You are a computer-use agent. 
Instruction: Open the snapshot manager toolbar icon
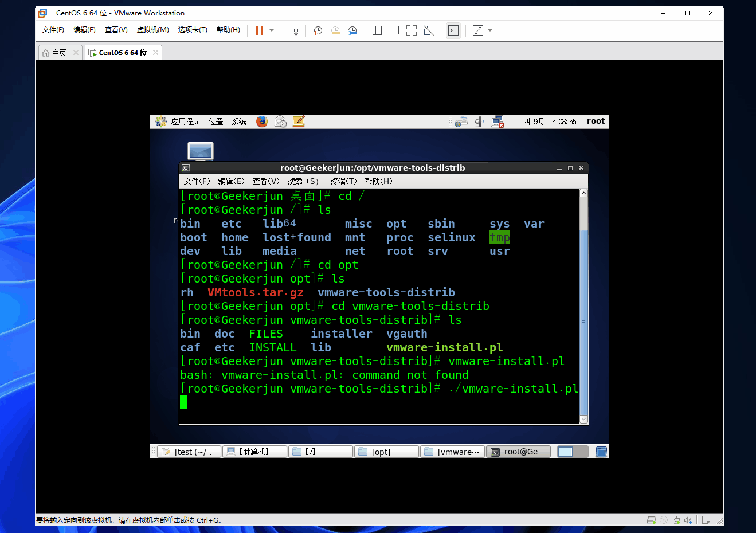[352, 30]
